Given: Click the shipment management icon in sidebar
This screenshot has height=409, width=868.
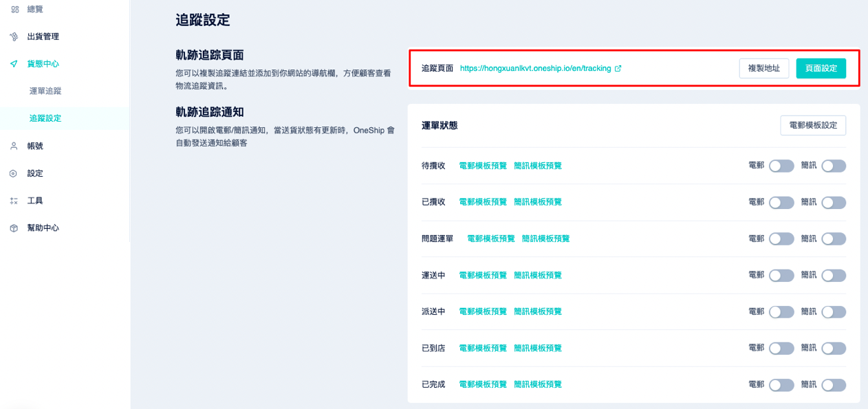Looking at the screenshot, I should point(14,36).
